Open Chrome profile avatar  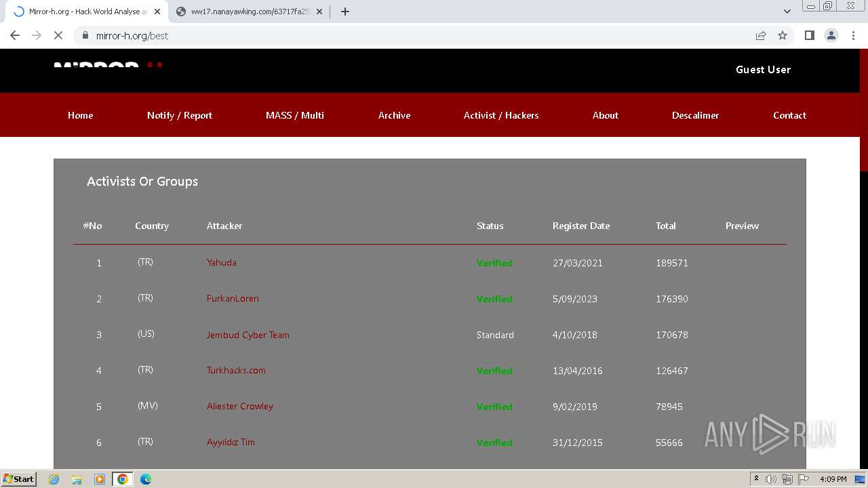point(831,35)
